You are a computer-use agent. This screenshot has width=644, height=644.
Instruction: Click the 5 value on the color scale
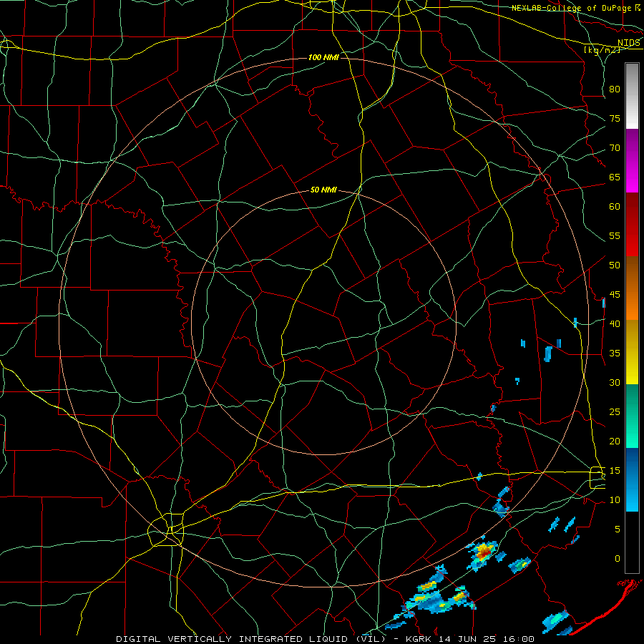coord(618,529)
